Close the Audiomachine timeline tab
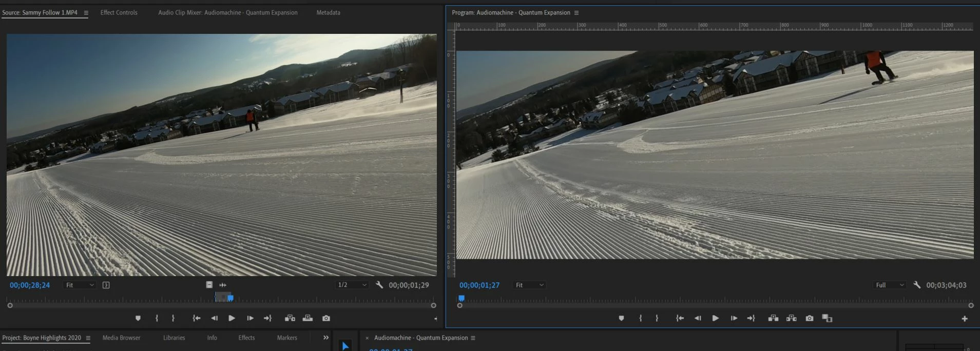Image resolution: width=980 pixels, height=351 pixels. (x=367, y=338)
